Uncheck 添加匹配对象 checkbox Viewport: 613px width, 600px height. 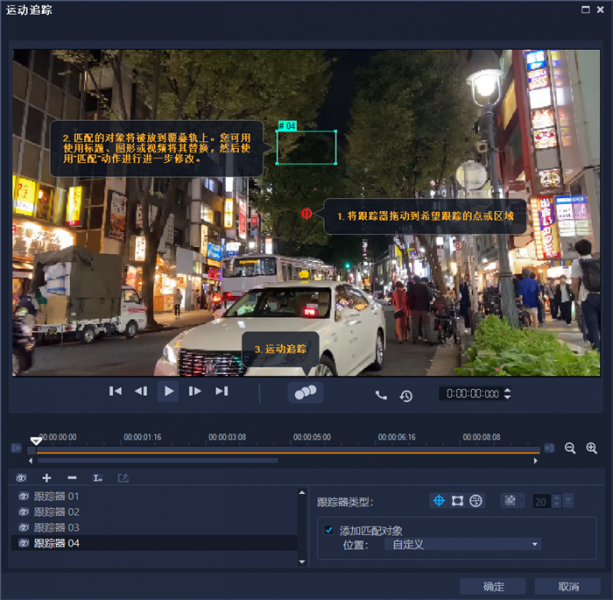pyautogui.click(x=329, y=530)
